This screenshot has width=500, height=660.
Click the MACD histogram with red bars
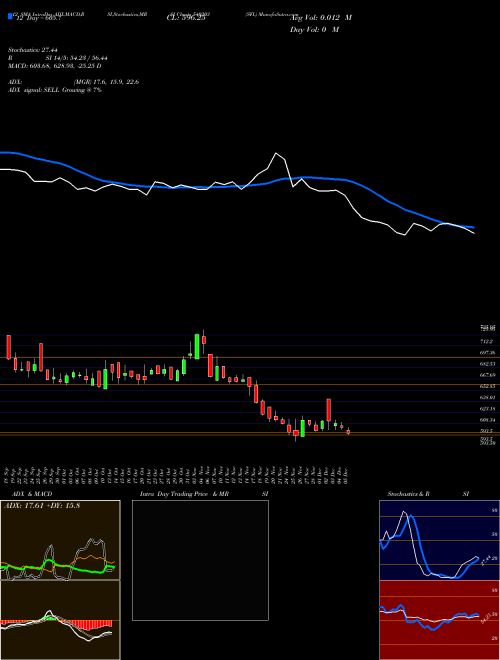60,620
